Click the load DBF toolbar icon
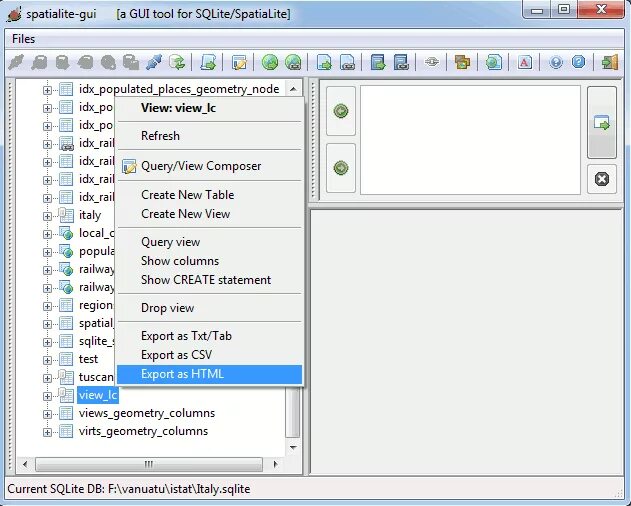The width and height of the screenshot is (631, 506). pos(378,62)
